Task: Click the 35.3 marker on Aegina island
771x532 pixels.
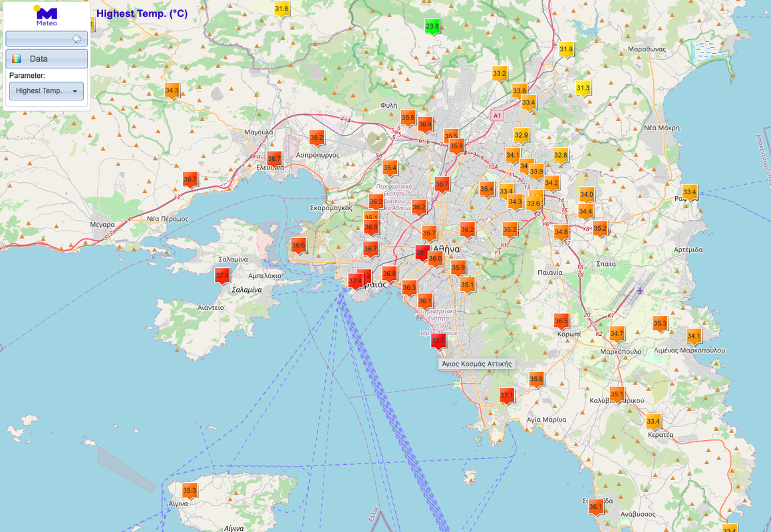Action: [190, 490]
